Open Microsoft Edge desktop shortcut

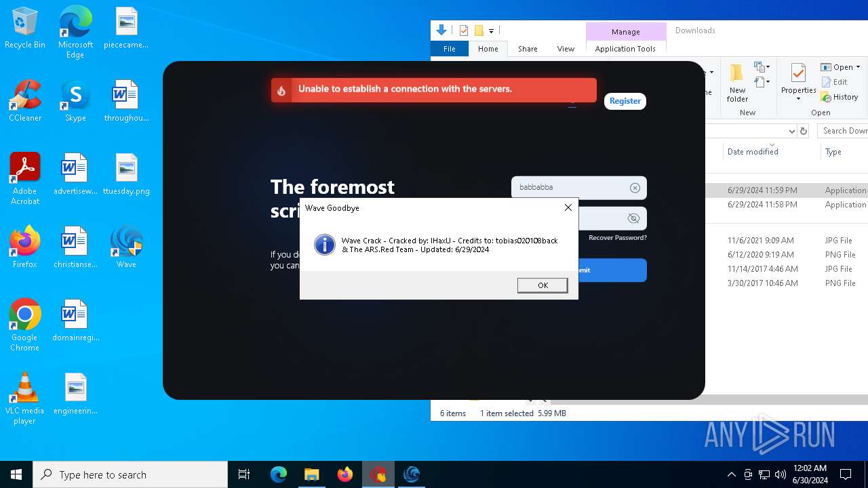[75, 33]
